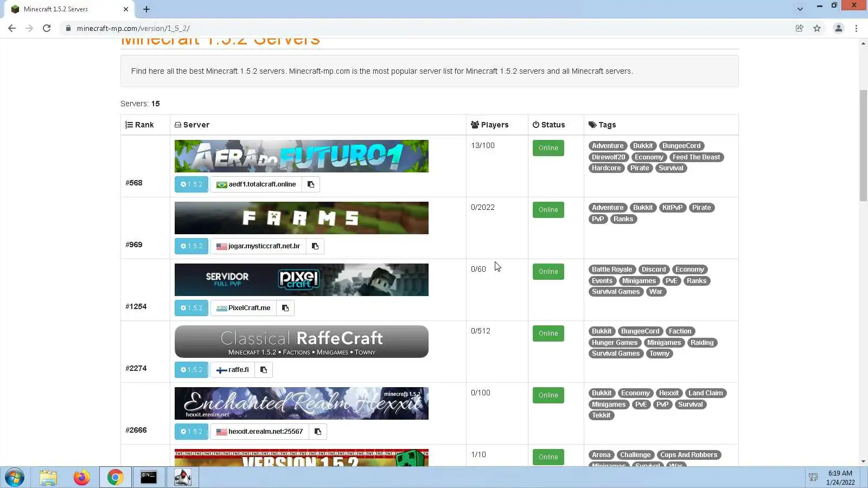Open Servidor PixelCraft banner
The height and width of the screenshot is (488, 868).
pos(302,280)
